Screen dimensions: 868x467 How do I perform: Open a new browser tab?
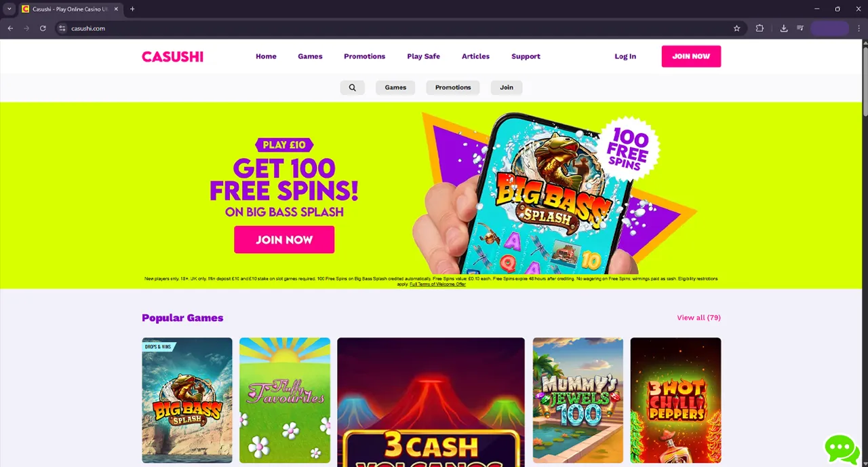[132, 9]
